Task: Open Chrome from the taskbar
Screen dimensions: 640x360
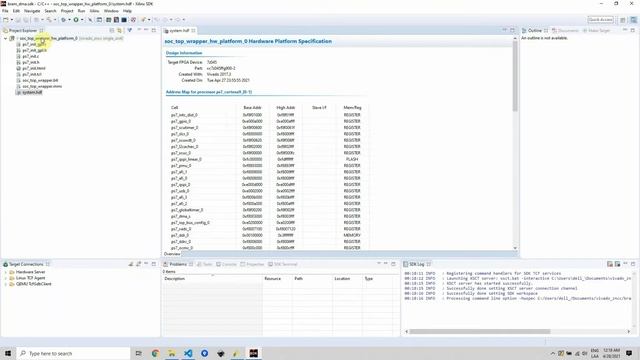Action: (x=155, y=353)
